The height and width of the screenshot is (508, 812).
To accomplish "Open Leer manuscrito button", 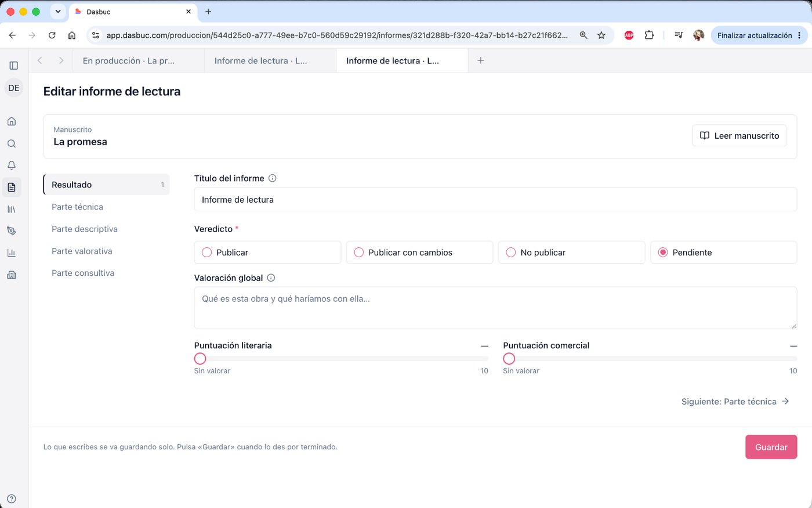I will tap(739, 135).
